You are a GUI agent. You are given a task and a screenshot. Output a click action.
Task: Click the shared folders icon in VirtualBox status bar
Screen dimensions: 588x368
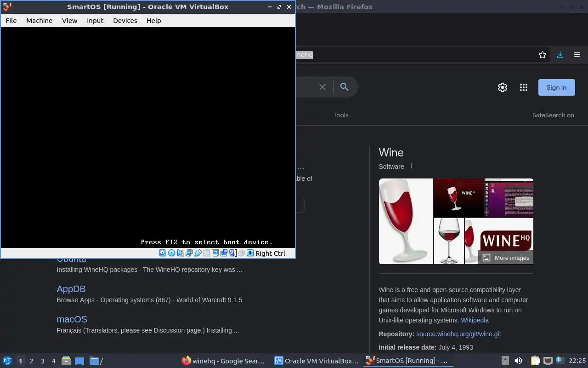206,253
